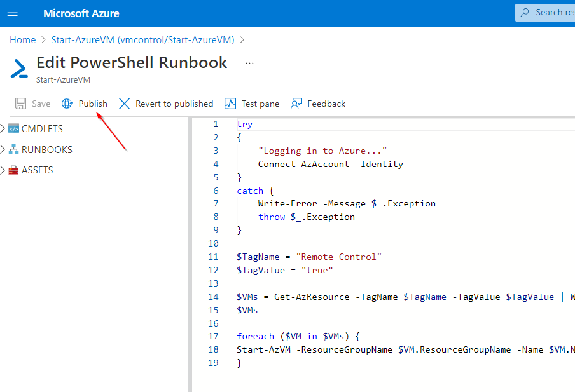Click the Save disk icon
The height and width of the screenshot is (392, 575).
[x=20, y=104]
